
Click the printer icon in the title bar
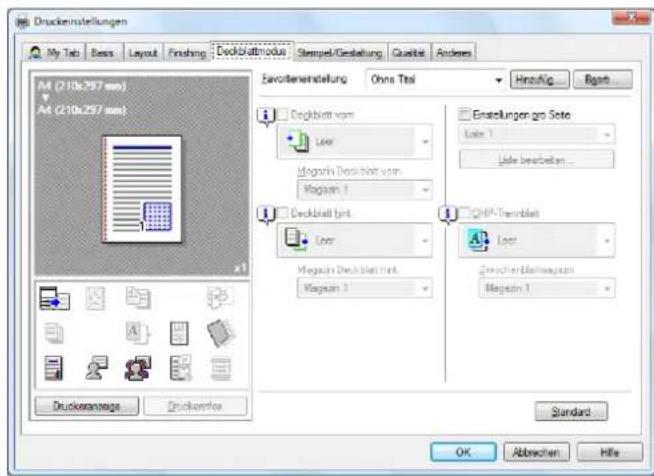(22, 22)
